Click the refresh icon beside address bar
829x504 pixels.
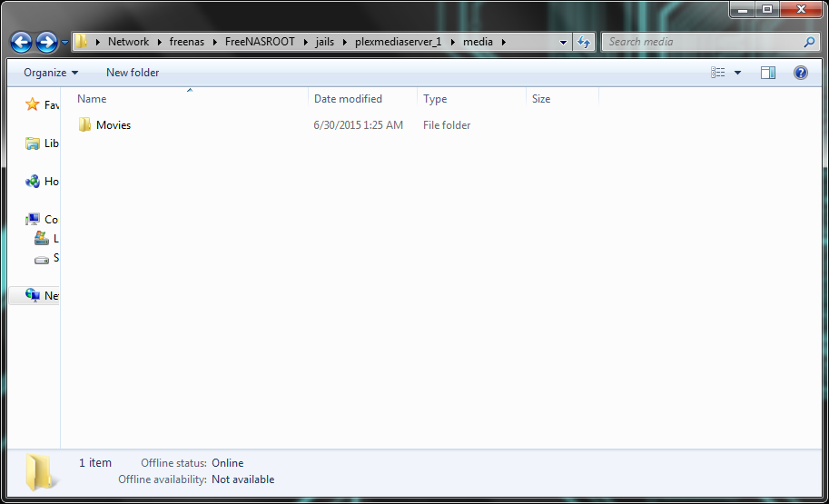[584, 42]
